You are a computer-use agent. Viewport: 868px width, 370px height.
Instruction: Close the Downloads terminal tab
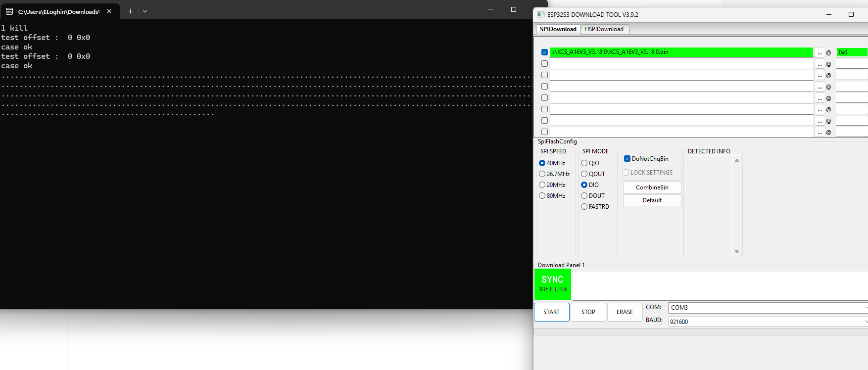click(109, 11)
